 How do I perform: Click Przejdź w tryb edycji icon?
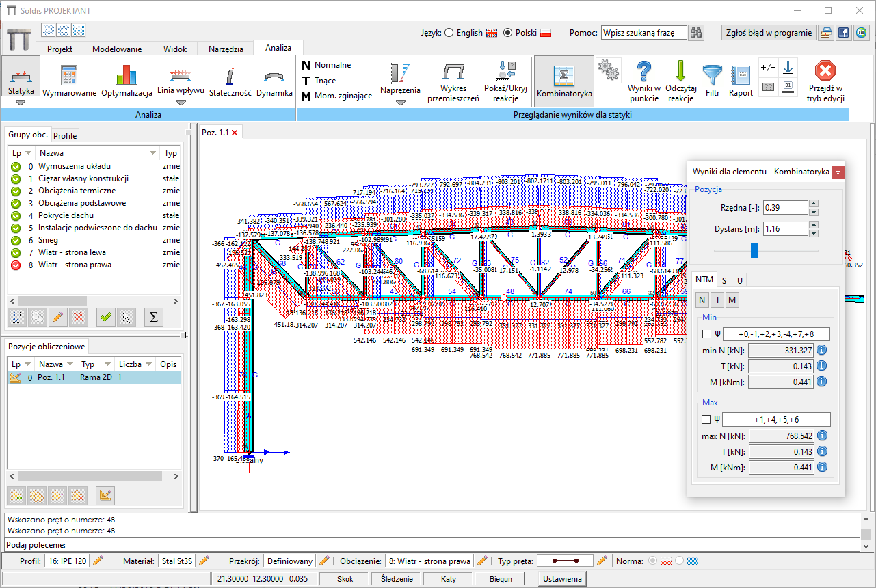(x=825, y=71)
